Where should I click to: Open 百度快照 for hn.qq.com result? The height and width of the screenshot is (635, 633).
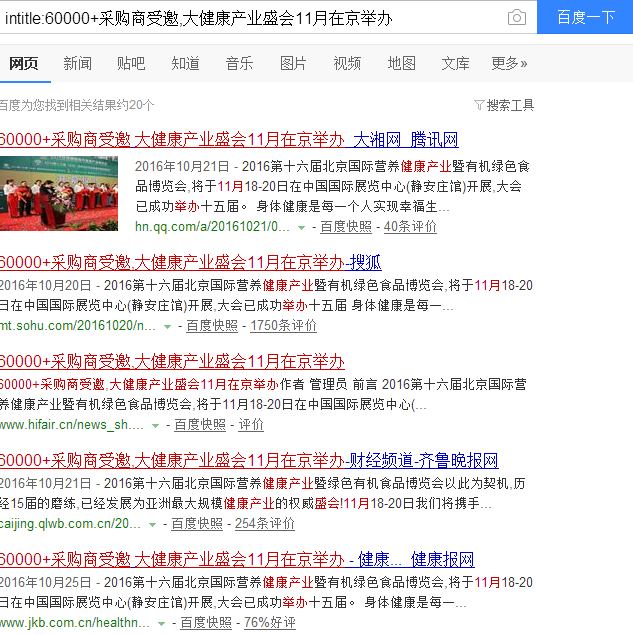pos(346,227)
